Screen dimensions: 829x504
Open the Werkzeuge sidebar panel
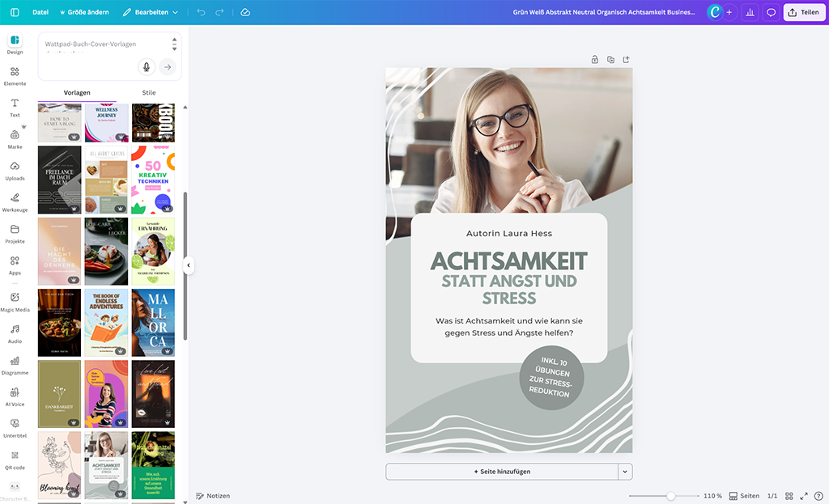pos(15,202)
